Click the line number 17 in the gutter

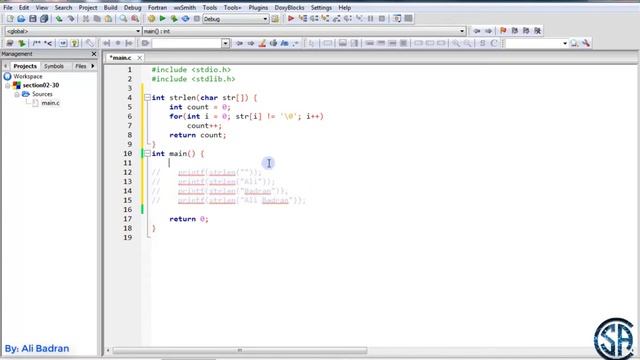point(128,219)
